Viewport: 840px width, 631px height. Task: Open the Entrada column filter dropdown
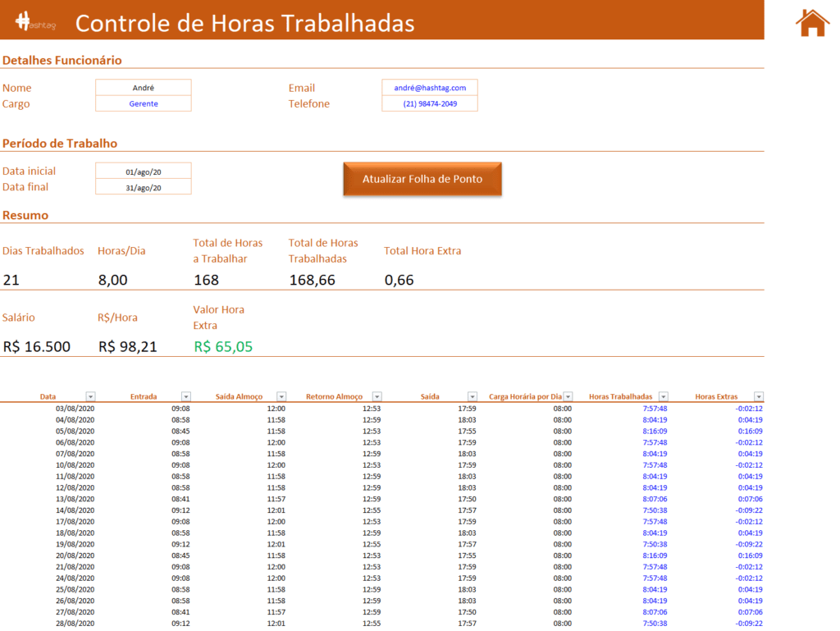tap(186, 396)
